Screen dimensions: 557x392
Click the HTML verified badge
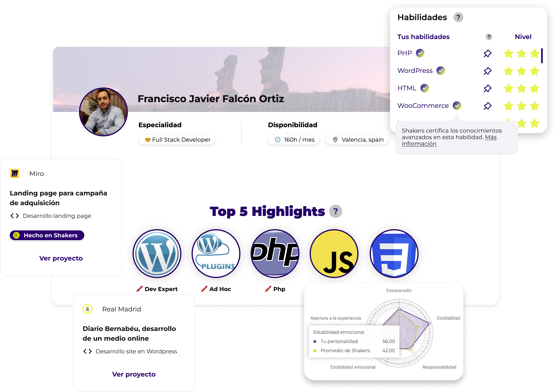click(424, 88)
